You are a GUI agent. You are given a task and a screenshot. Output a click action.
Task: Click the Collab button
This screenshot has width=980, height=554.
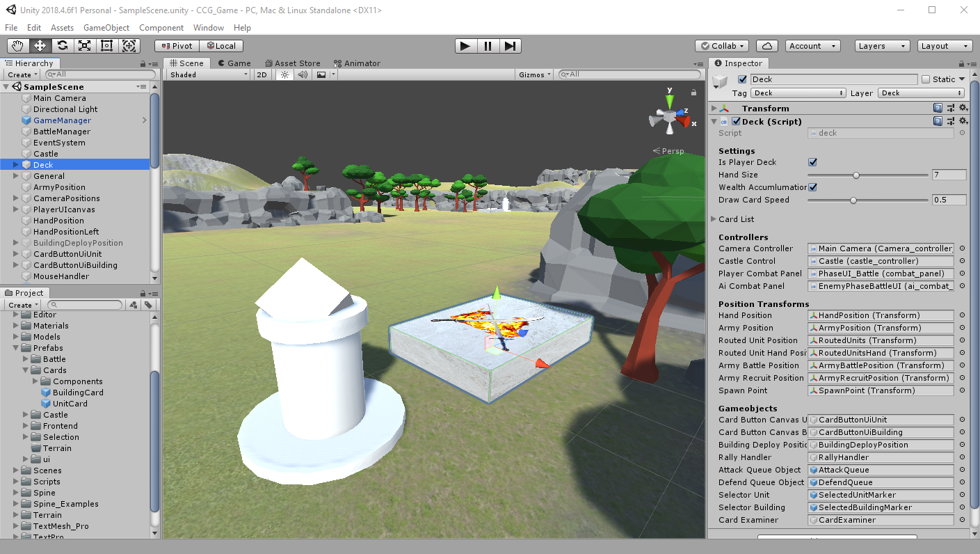tap(722, 46)
